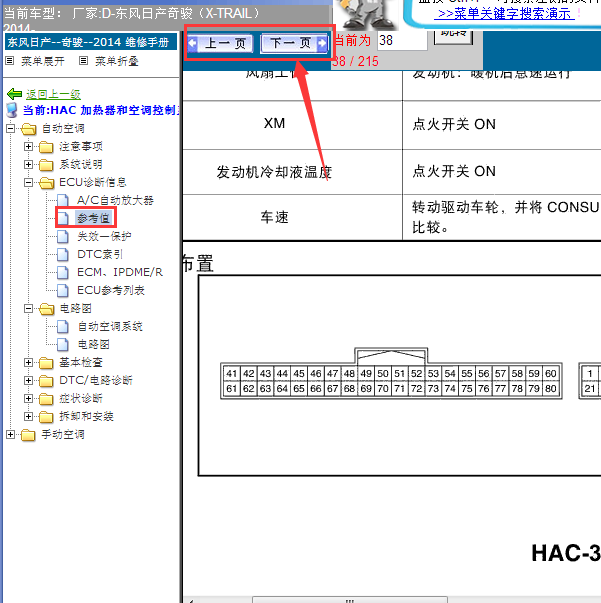601x603 pixels.
Task: Open the 菜单关键字搜索演示 link
Action: 506,14
